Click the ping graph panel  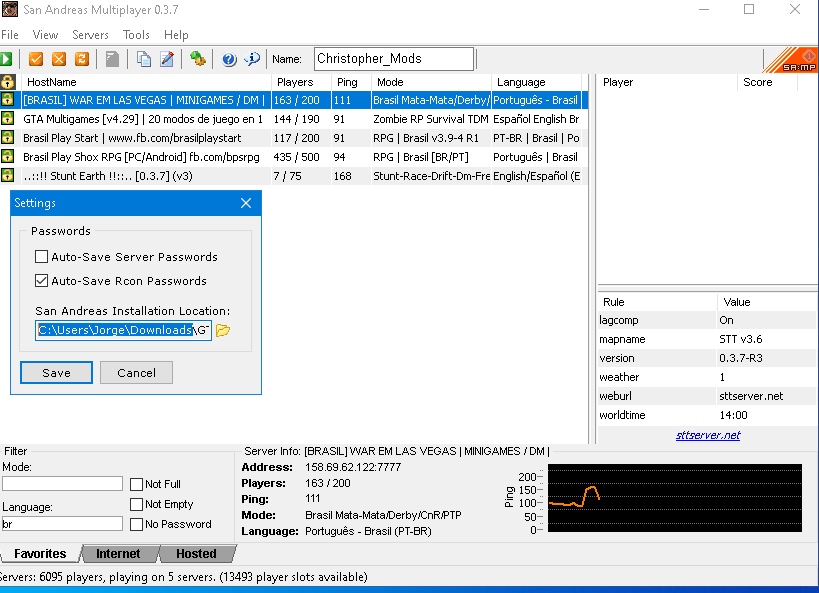pyautogui.click(x=674, y=498)
